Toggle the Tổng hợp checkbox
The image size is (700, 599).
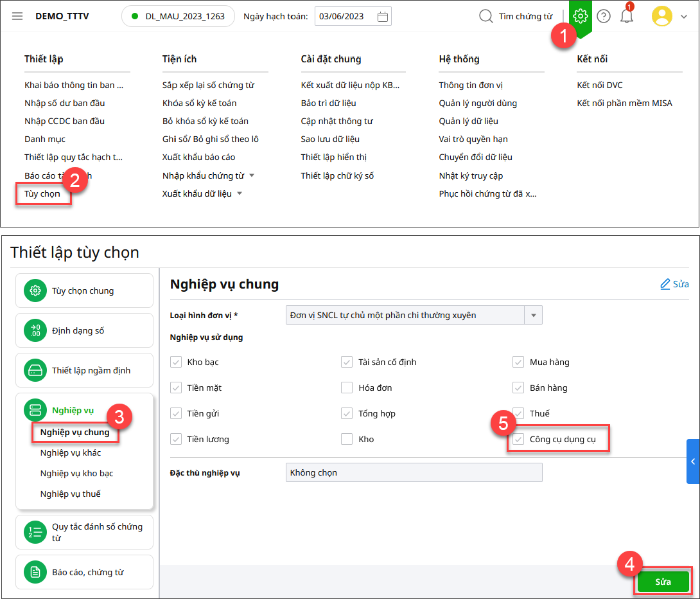click(347, 414)
